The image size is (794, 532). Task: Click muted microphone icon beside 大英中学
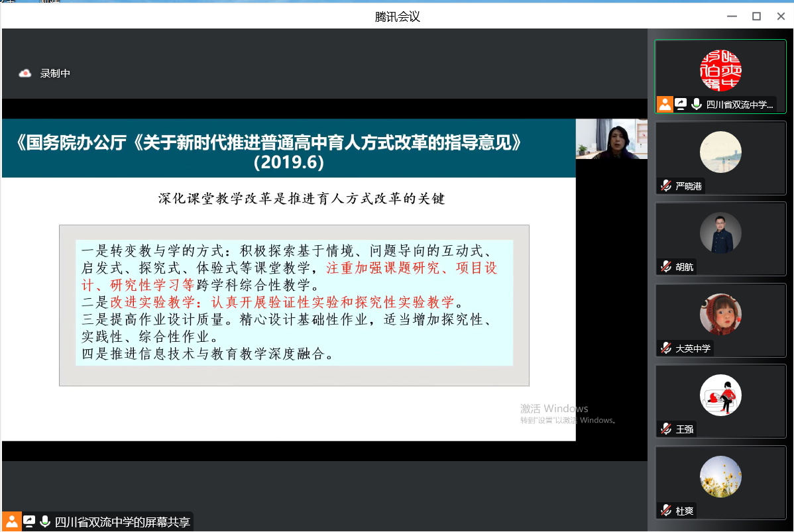(x=665, y=348)
